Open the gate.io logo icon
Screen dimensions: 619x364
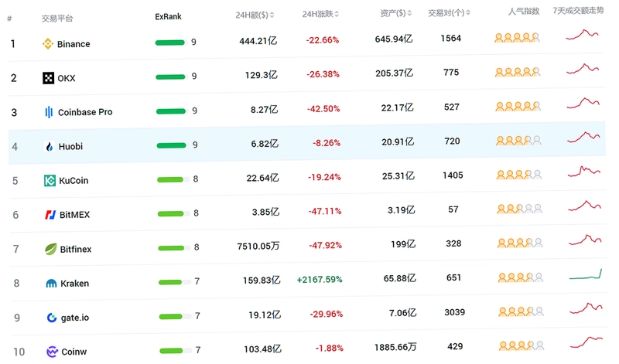click(x=52, y=318)
